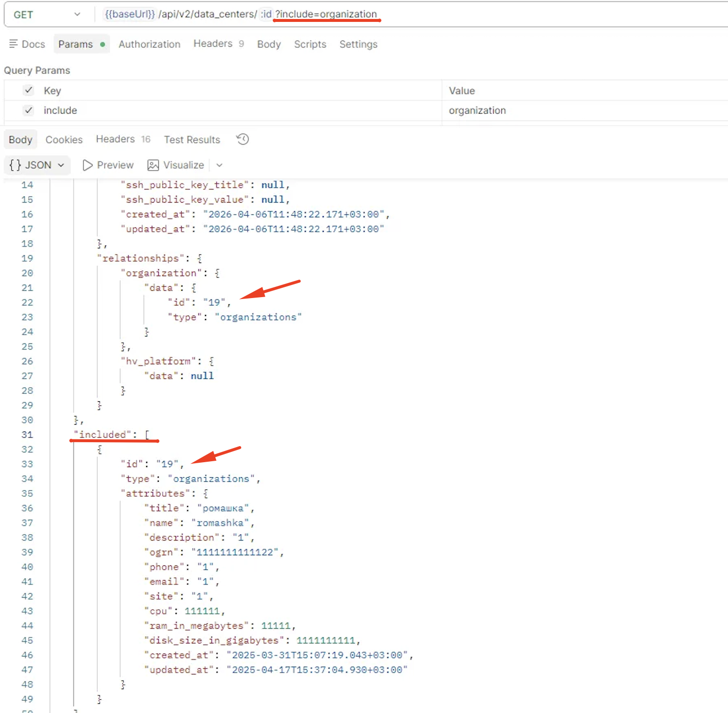
Task: Open the request Headers 9 tab
Action: (x=218, y=44)
